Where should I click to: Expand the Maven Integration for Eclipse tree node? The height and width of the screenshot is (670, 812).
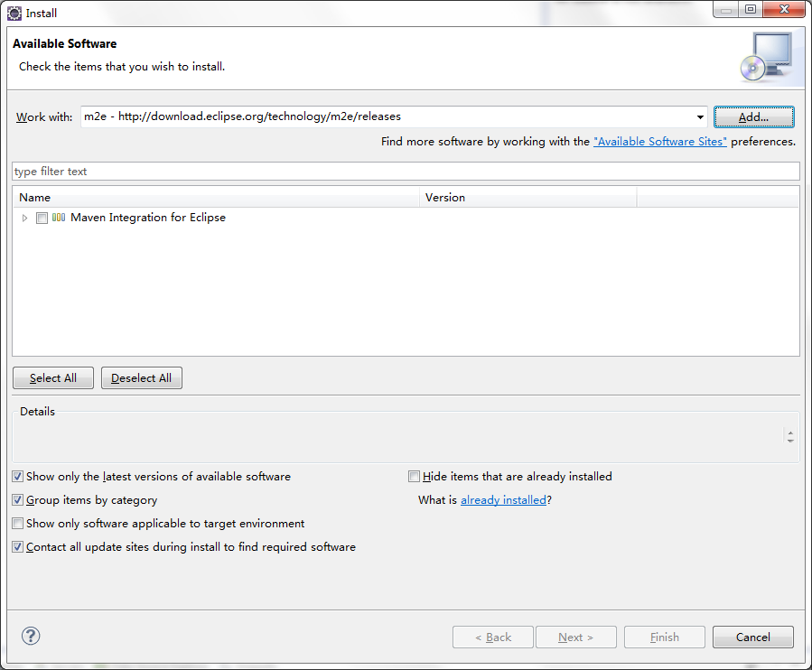(25, 219)
